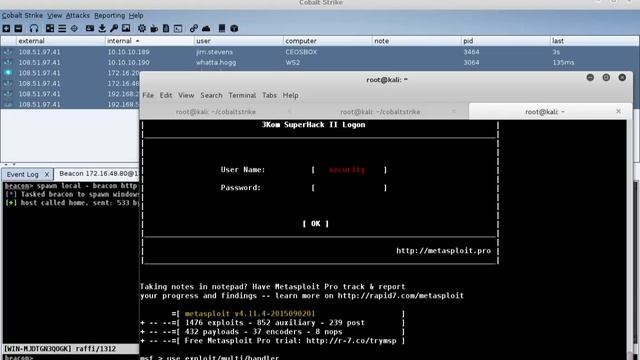The height and width of the screenshot is (360, 640).
Task: Click the coffee cup Java applet icon
Action: pyautogui.click(x=154, y=29)
